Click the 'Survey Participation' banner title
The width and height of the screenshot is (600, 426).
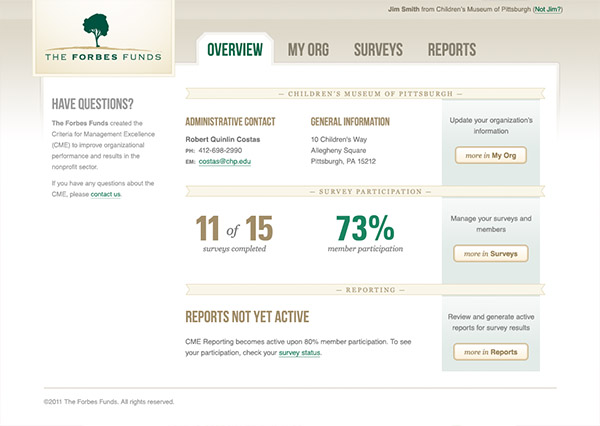[x=370, y=191]
